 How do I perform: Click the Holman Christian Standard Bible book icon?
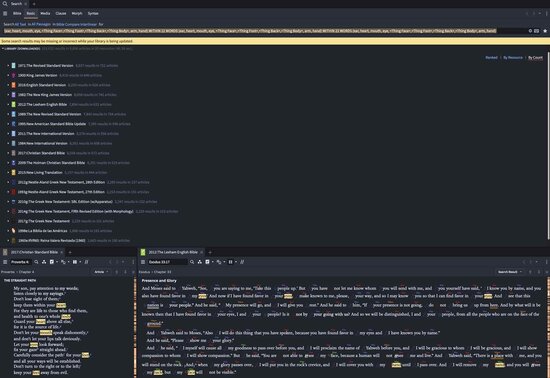(13, 163)
